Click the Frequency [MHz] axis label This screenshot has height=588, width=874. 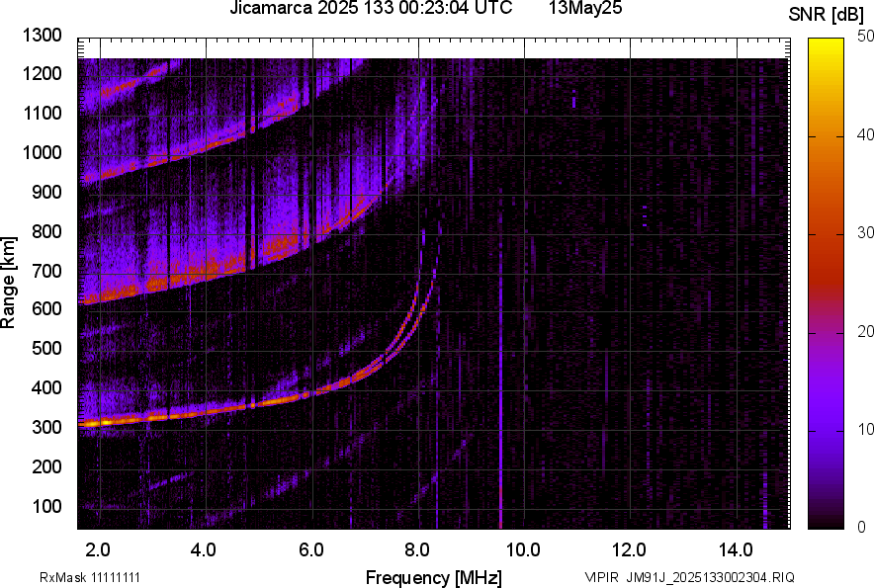click(x=434, y=577)
